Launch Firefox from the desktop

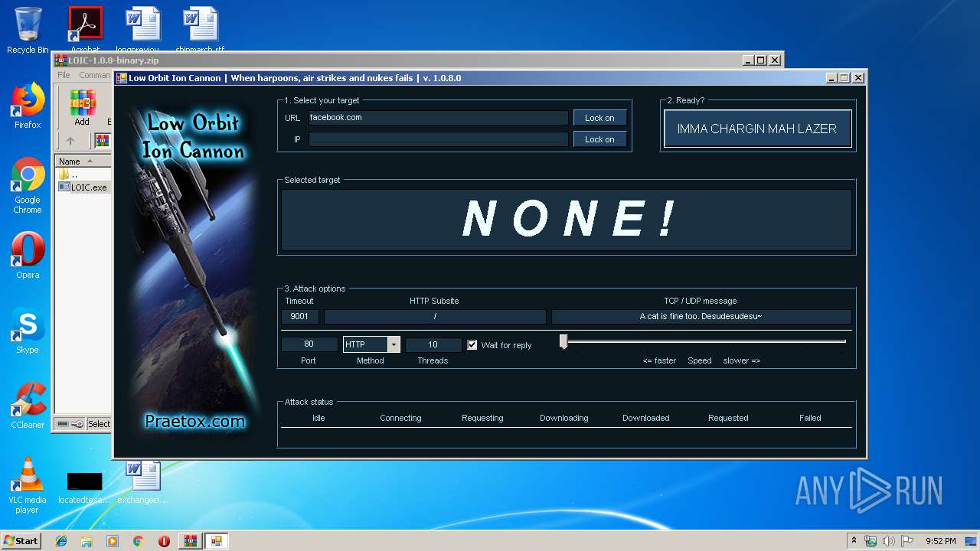(28, 106)
